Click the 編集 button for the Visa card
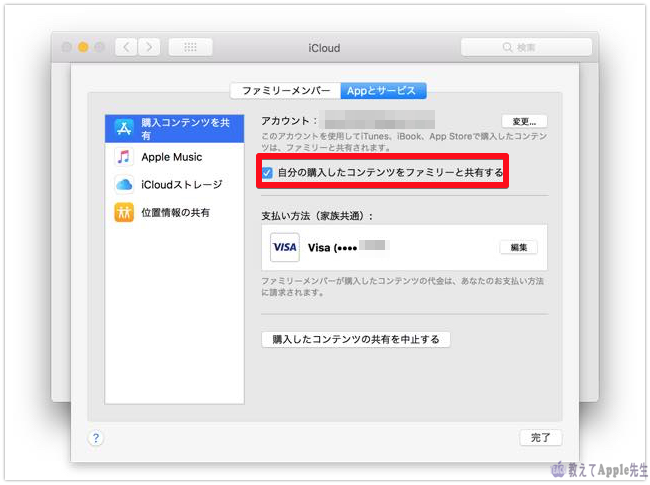650x485 pixels. tap(519, 247)
